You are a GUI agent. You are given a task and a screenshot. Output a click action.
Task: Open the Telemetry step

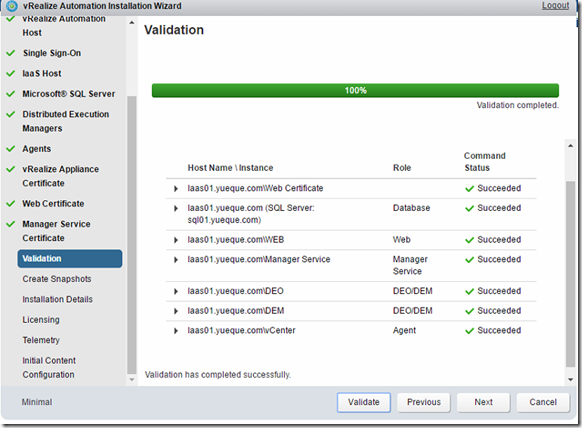point(41,340)
